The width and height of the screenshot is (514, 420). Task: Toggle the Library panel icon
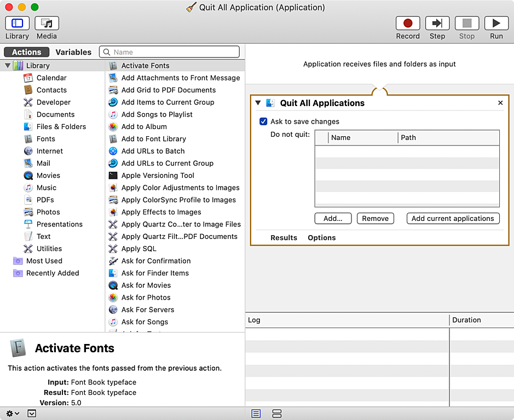click(x=17, y=24)
